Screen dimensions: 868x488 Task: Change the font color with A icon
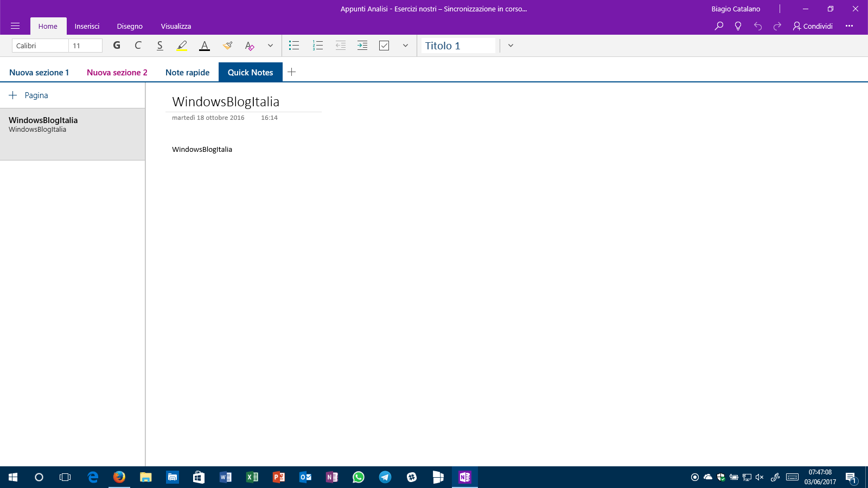pyautogui.click(x=205, y=46)
